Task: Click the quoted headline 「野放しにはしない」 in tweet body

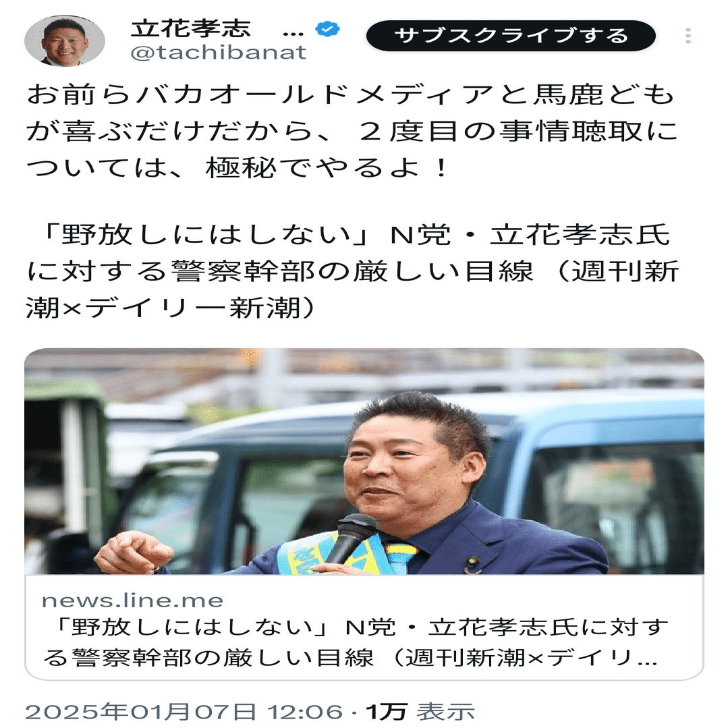Action: pyautogui.click(x=202, y=235)
